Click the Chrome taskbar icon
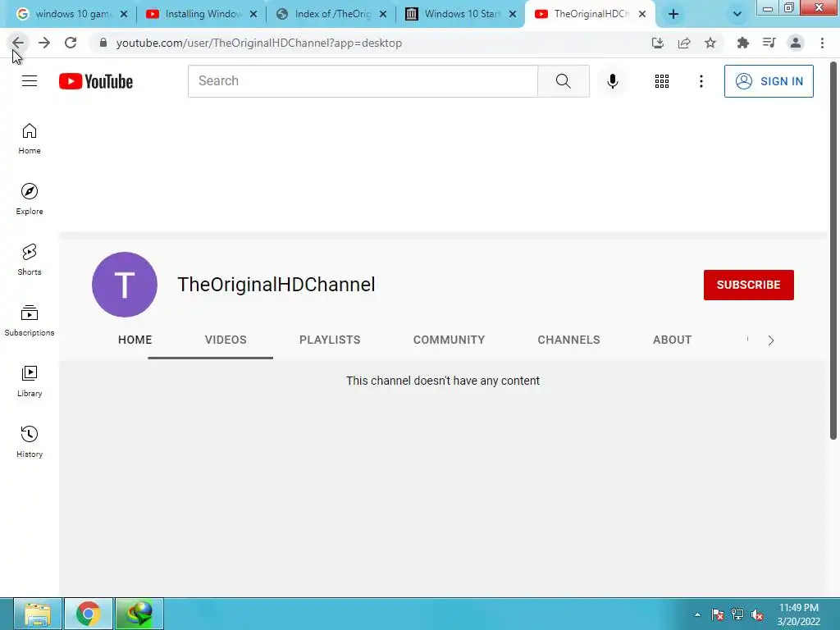This screenshot has height=630, width=840. [x=89, y=614]
